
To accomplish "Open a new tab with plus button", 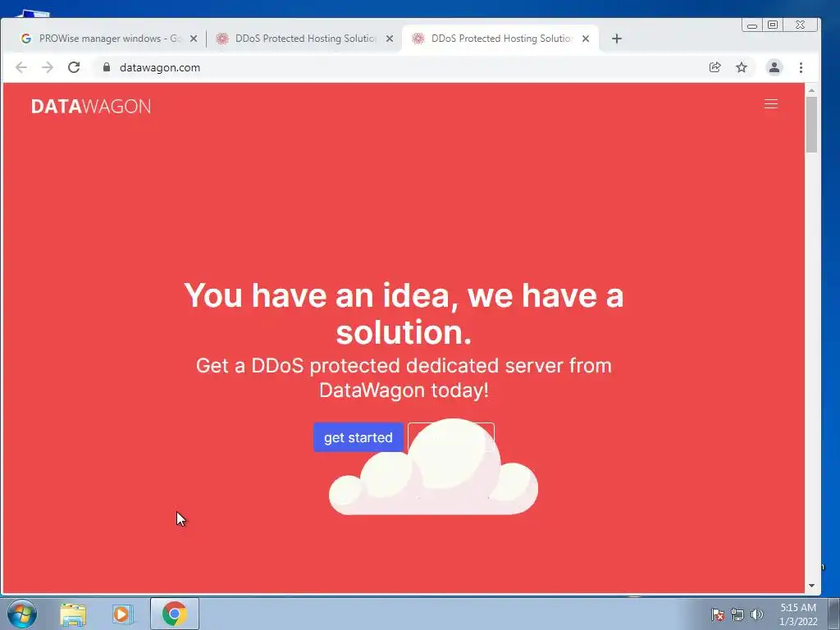I will pos(617,39).
